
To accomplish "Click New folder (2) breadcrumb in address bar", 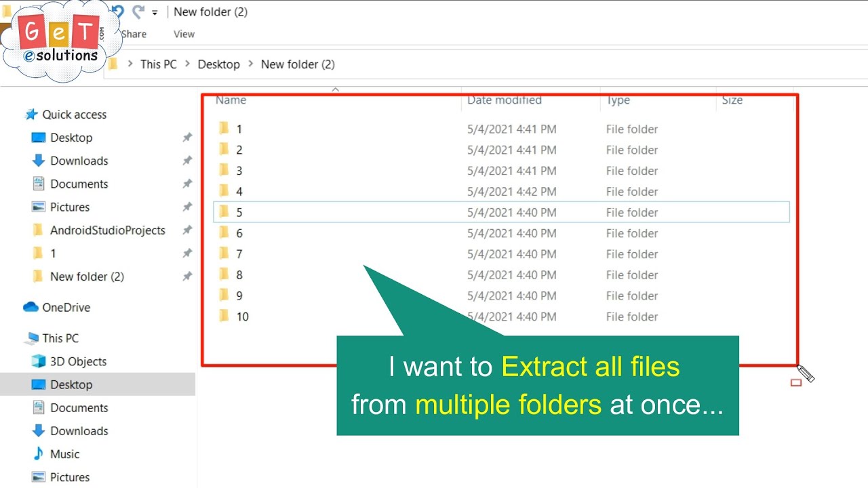I will point(298,64).
